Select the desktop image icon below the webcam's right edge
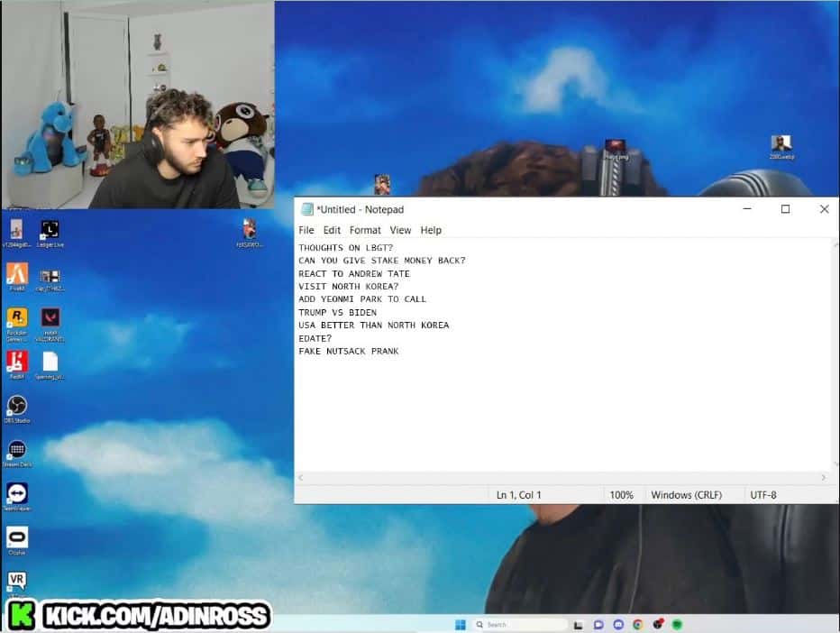840x633 pixels. tap(249, 232)
